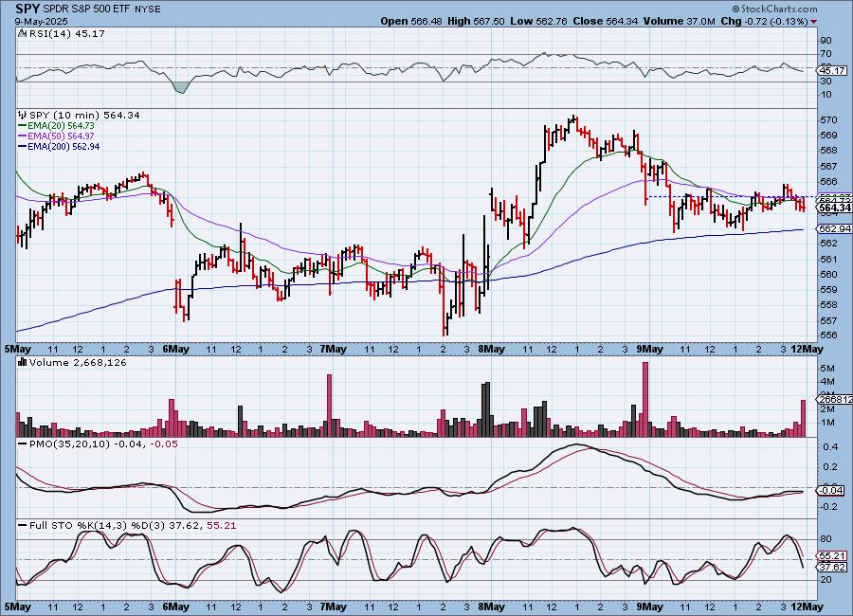Click the Volume 2,668,126 panel label

(78, 362)
